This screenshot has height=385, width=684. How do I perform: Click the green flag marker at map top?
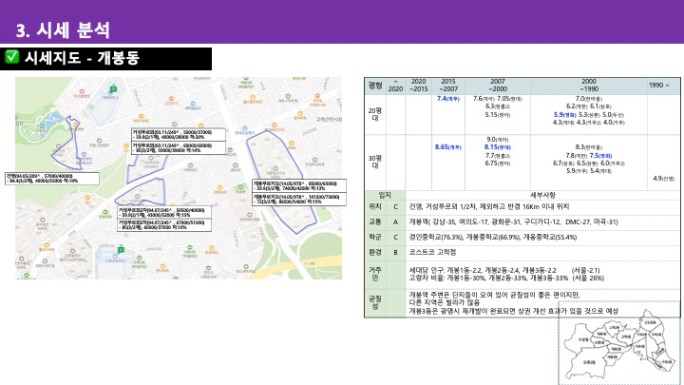coord(113,89)
